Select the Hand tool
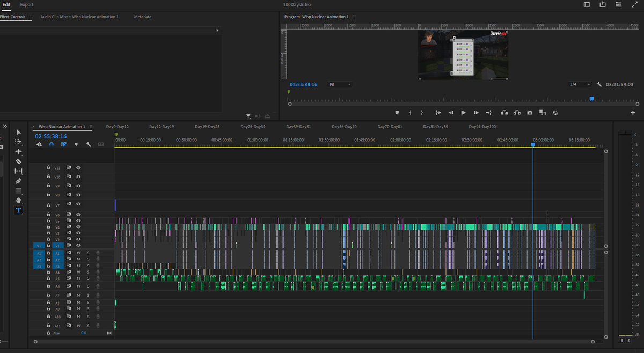The width and height of the screenshot is (644, 353). pyautogui.click(x=18, y=200)
